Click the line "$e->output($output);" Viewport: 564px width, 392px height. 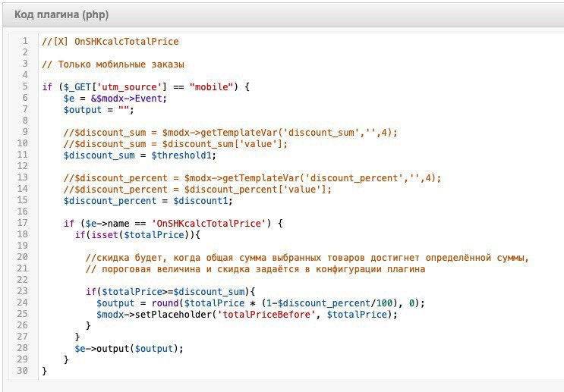coord(129,349)
